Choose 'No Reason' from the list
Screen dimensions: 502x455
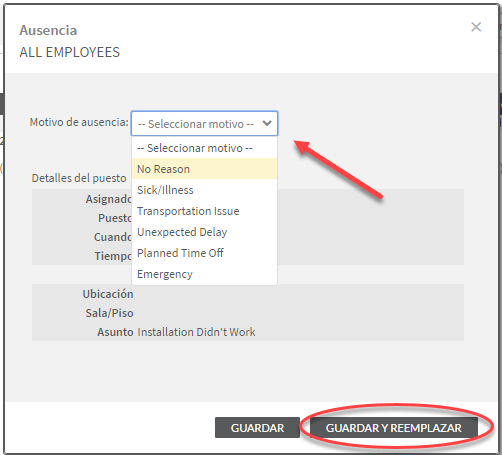204,169
